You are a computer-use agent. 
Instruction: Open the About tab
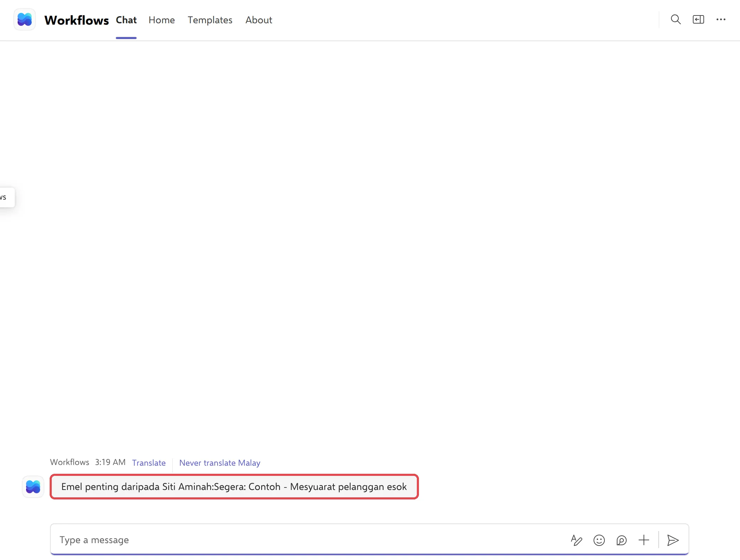click(x=259, y=20)
